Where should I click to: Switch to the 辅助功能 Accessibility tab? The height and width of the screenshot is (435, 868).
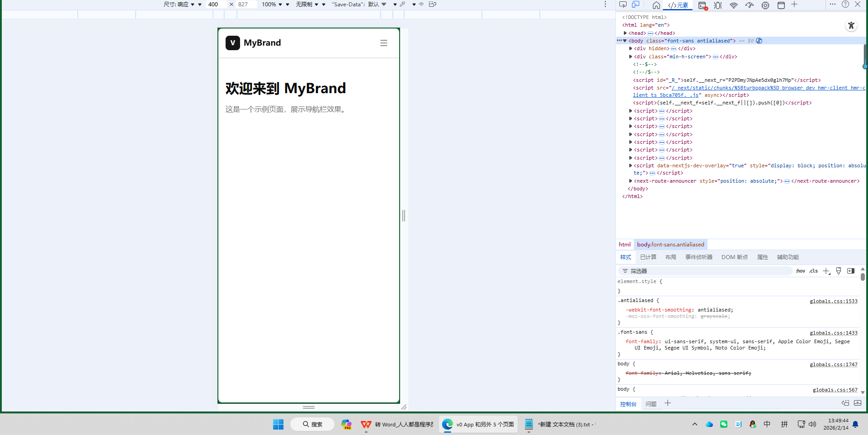[788, 257]
